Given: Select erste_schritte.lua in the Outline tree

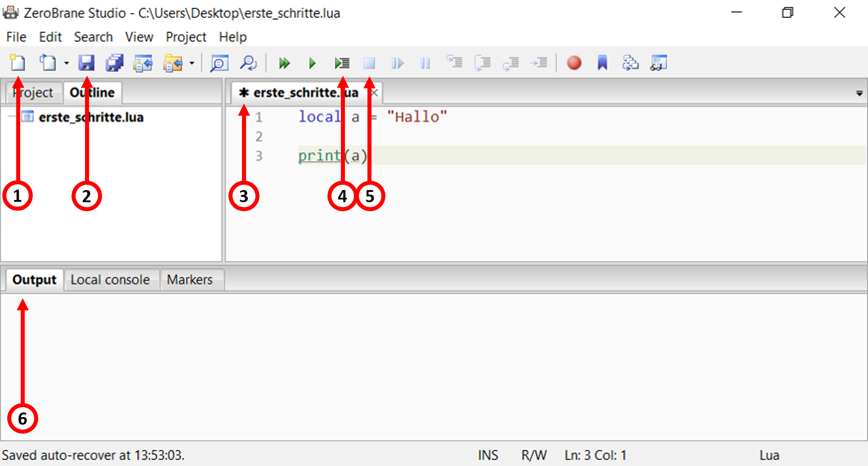Looking at the screenshot, I should 91,117.
